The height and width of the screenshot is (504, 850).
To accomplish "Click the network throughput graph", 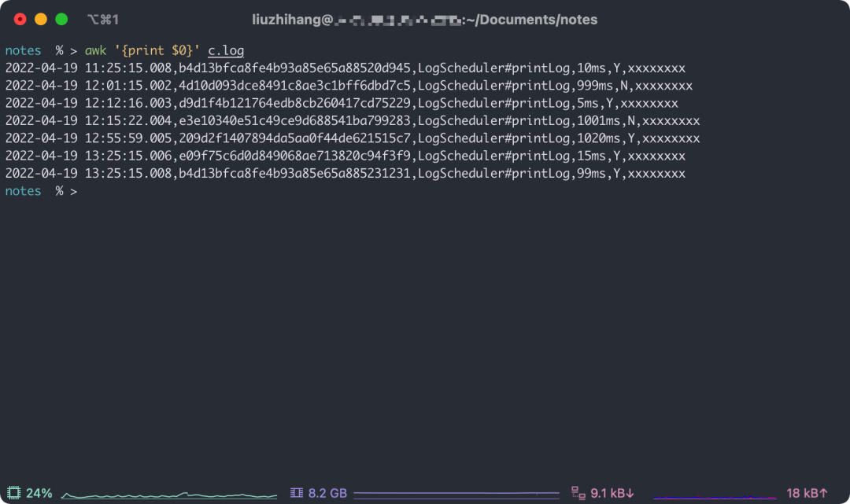I will coord(715,496).
